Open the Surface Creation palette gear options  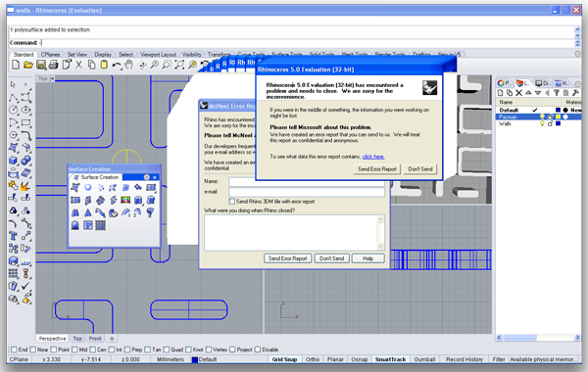click(147, 177)
